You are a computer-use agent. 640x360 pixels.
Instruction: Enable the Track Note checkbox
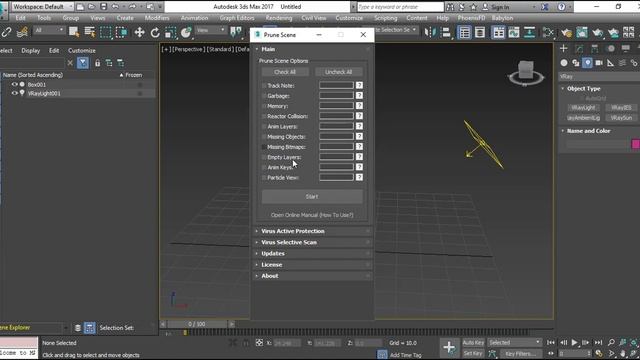pos(264,86)
